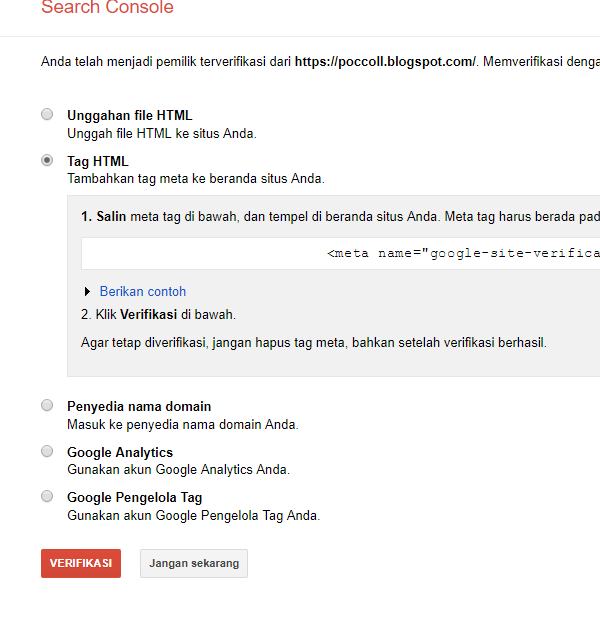Open the Berikan contoh link
This screenshot has width=600, height=639.
tap(143, 292)
